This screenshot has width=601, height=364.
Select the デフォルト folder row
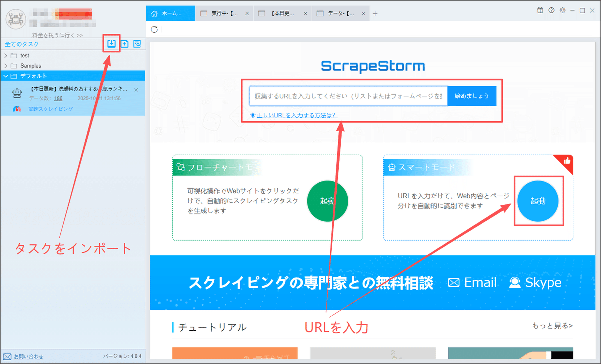pos(73,76)
